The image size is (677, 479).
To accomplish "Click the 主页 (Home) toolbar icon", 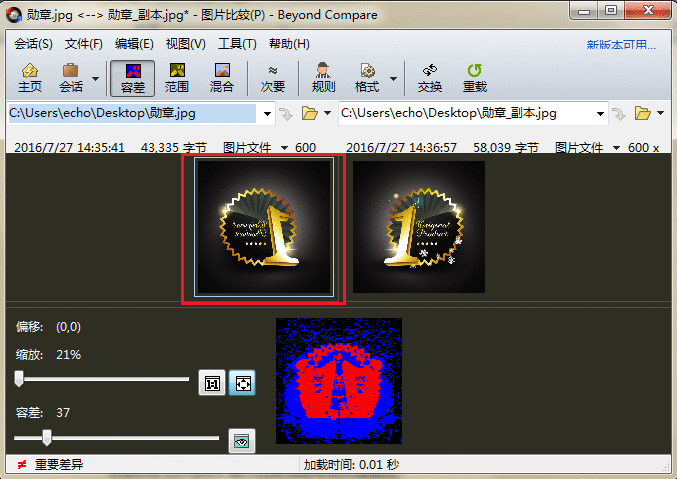I will coord(30,77).
